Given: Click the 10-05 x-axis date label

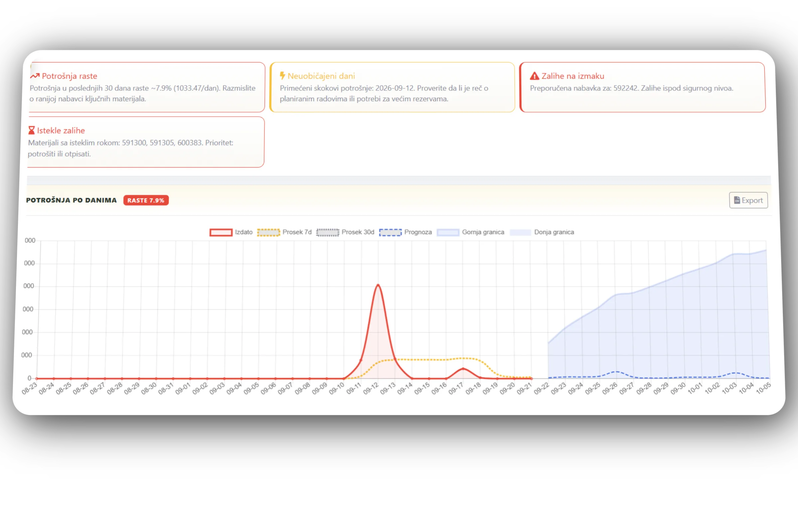Looking at the screenshot, I should coord(763,388).
